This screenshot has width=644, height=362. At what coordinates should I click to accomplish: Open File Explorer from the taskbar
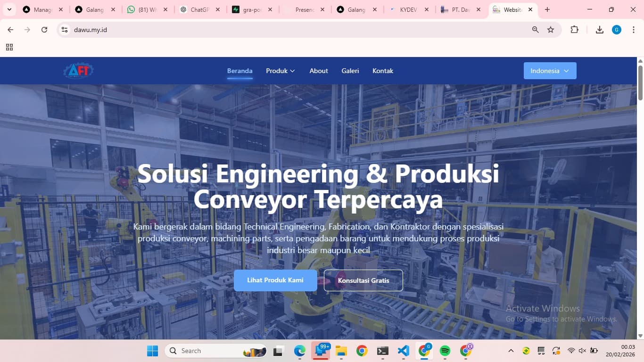pos(341,351)
